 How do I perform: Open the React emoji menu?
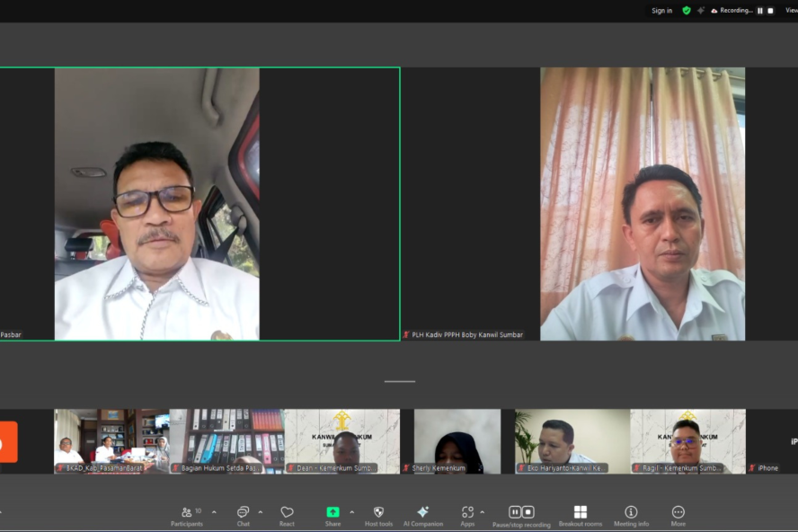click(x=287, y=514)
